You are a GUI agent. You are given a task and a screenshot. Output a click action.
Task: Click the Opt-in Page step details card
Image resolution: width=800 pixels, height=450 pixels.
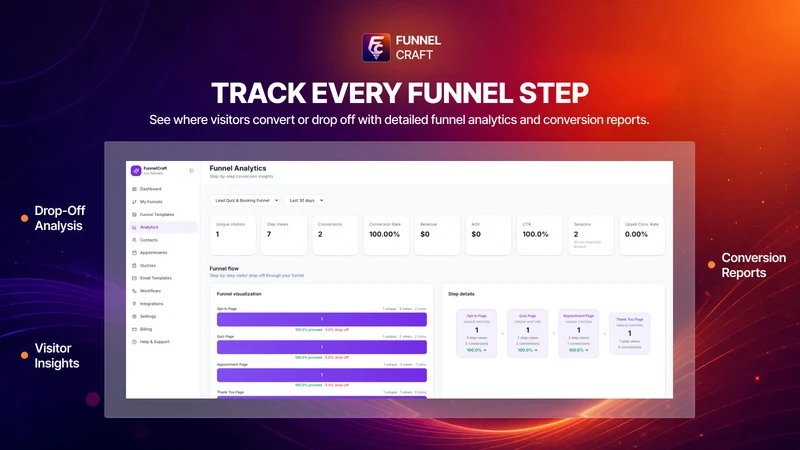pos(477,333)
